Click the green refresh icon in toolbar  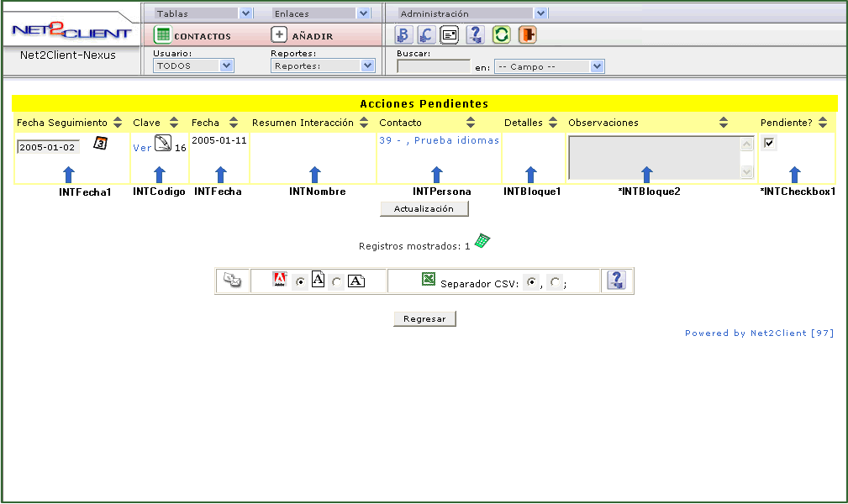[x=501, y=35]
